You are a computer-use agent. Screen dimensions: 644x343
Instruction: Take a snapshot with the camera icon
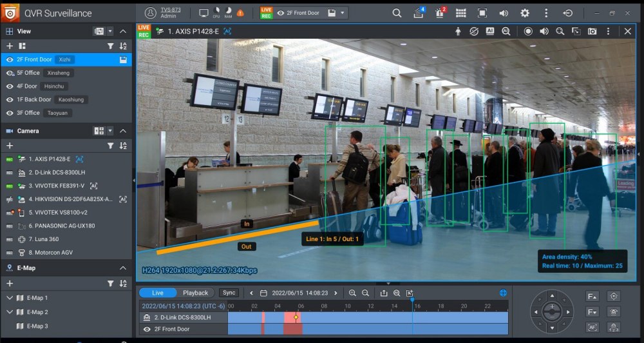point(592,31)
